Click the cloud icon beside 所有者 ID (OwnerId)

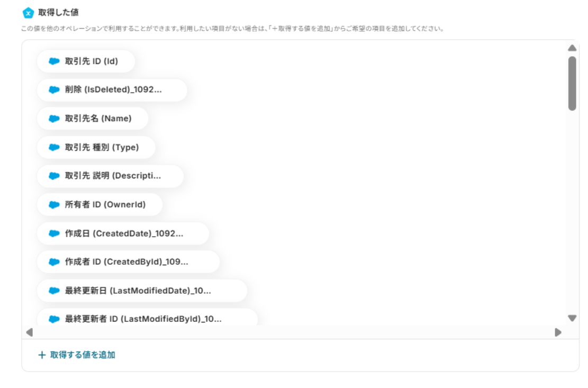pyautogui.click(x=54, y=205)
